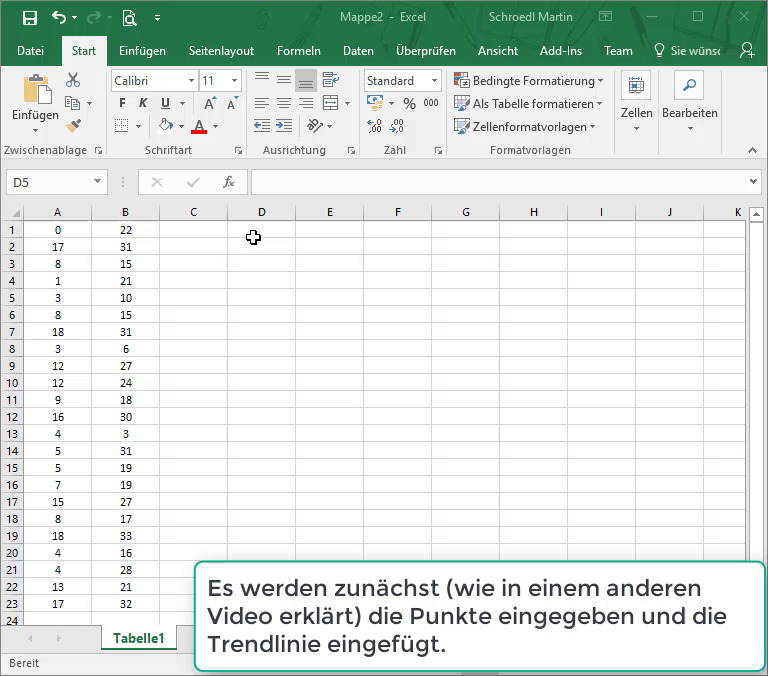Open fill color dropdown arrow
Image resolution: width=768 pixels, height=676 pixels.
[x=182, y=126]
